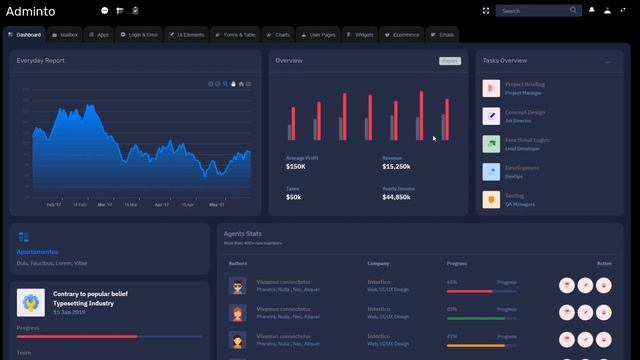Screen dimensions: 640x360
Task: Open the Charts tab
Action: 278,35
